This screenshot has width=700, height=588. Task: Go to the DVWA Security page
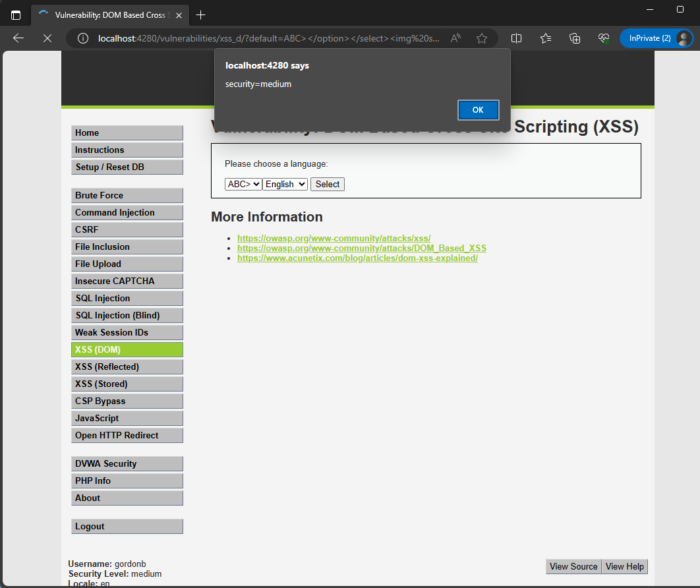(127, 463)
